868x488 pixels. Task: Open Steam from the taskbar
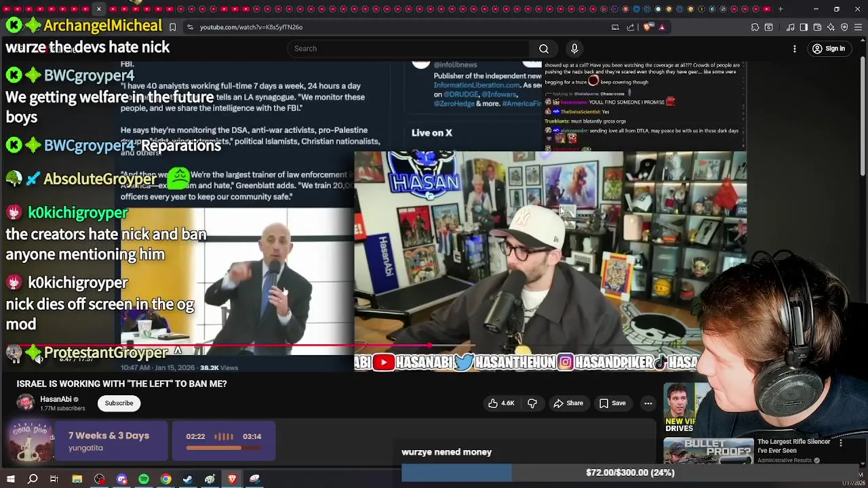click(188, 479)
